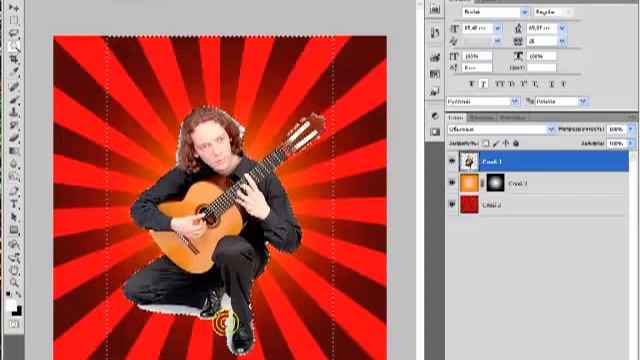Switch to the Каналы tab
Image resolution: width=640 pixels, height=360 pixels.
coord(481,118)
